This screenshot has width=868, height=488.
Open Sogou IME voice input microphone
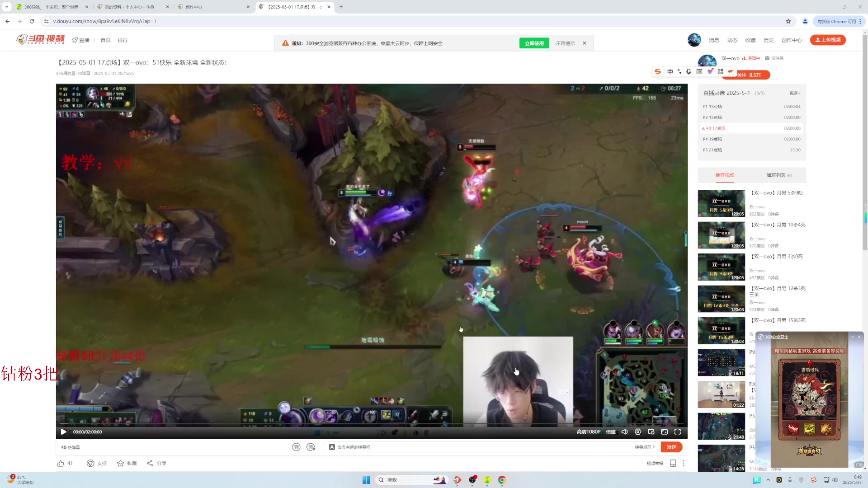click(x=689, y=71)
